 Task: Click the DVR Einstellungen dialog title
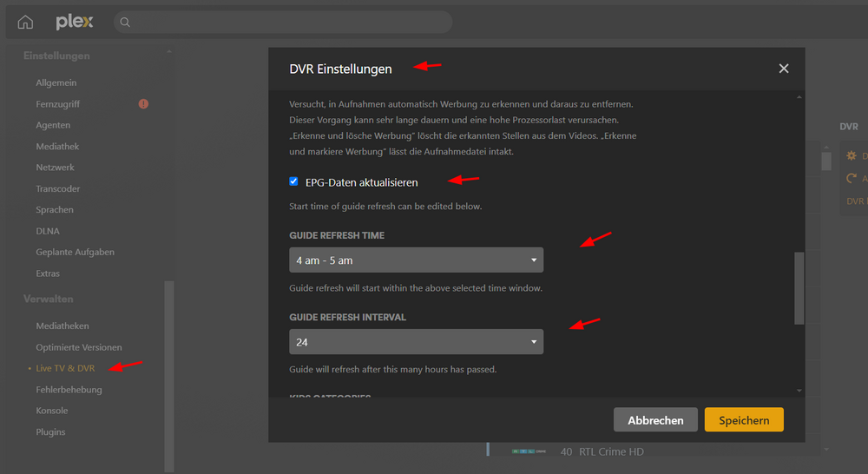coord(340,69)
